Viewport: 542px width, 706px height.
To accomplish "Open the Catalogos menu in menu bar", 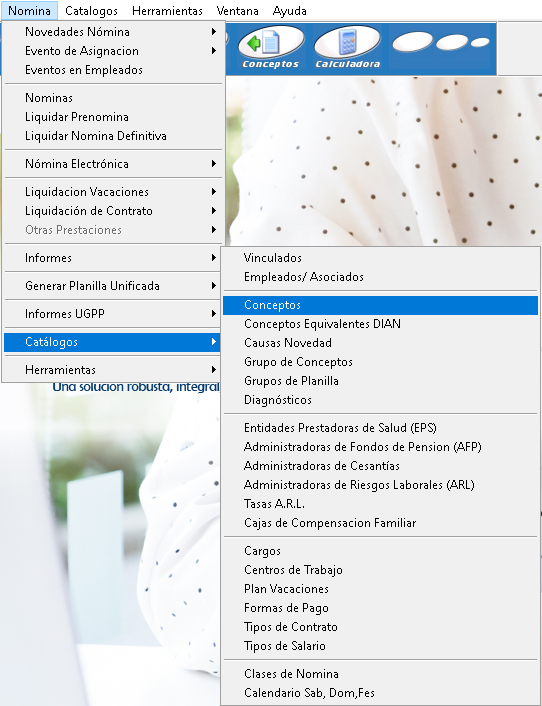I will click(x=91, y=10).
